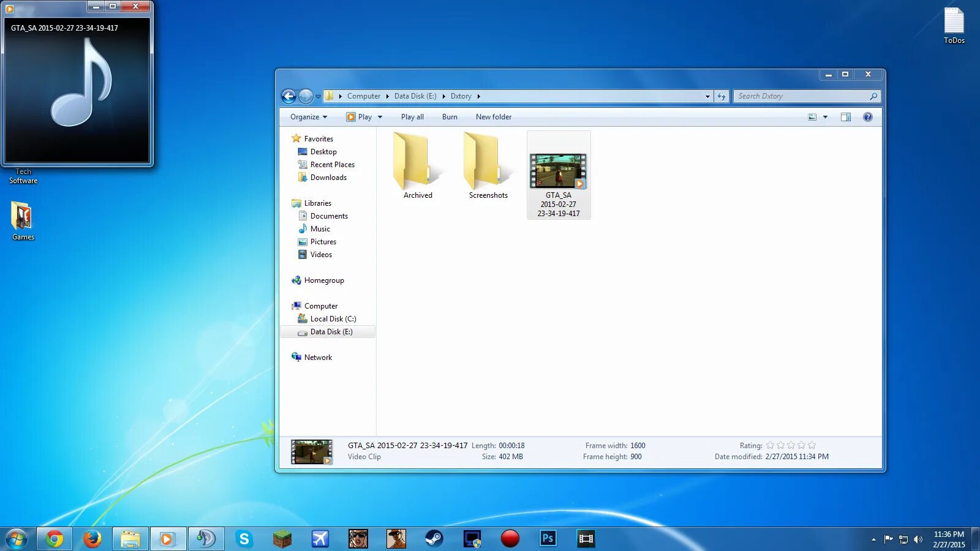
Task: Open Action Center flag in tray
Action: click(x=888, y=539)
